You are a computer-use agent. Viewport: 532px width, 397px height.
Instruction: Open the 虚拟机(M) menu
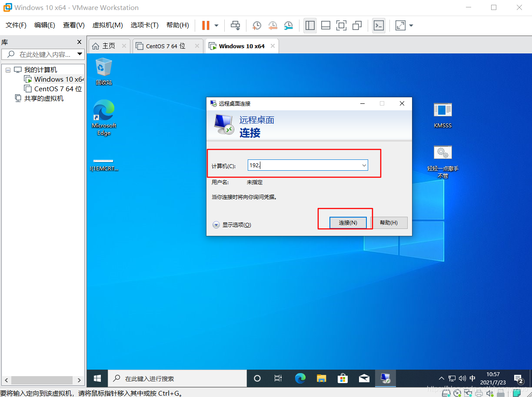(107, 25)
